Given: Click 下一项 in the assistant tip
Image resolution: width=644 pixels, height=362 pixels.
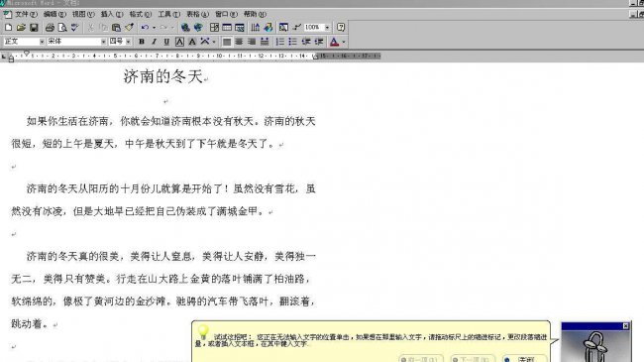Looking at the screenshot, I should [x=473, y=359].
